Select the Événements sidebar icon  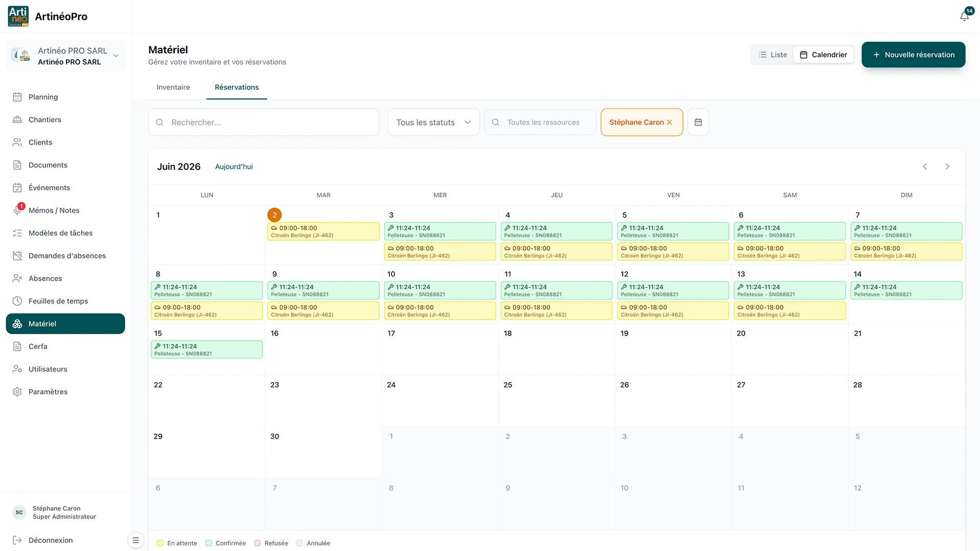pos(17,188)
